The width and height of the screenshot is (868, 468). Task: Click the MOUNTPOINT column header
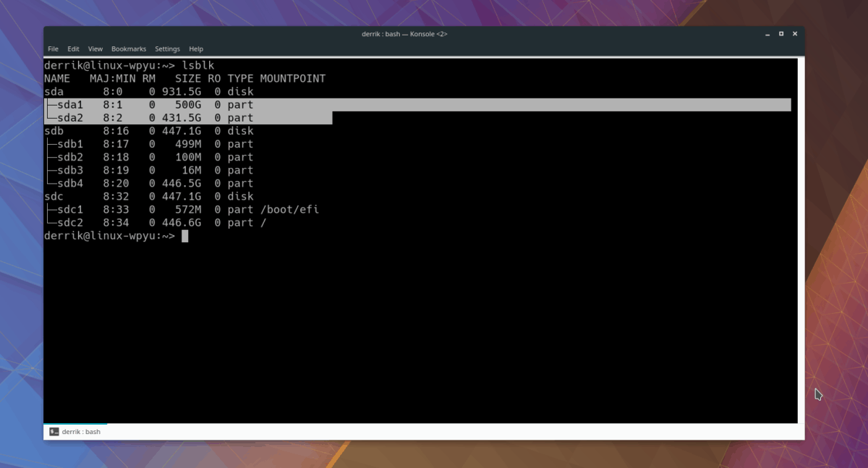click(292, 78)
